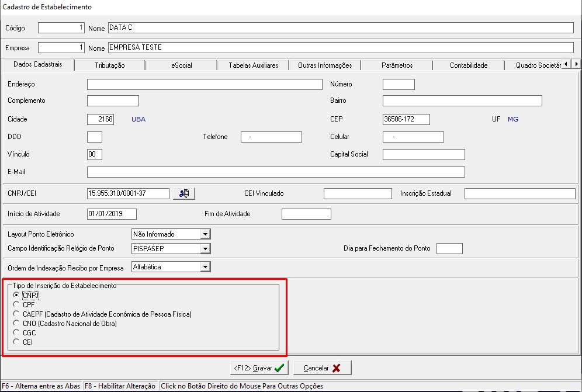
Task: Click the UBA city name text
Action: (x=138, y=119)
